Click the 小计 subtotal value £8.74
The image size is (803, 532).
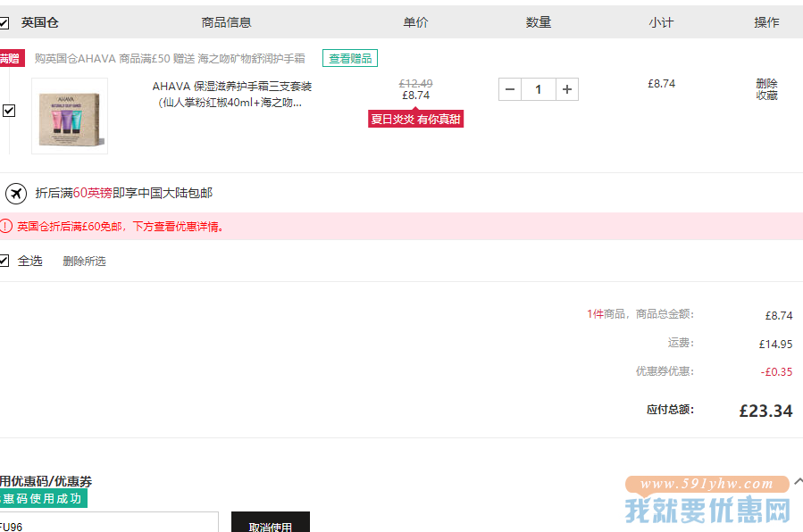point(661,83)
